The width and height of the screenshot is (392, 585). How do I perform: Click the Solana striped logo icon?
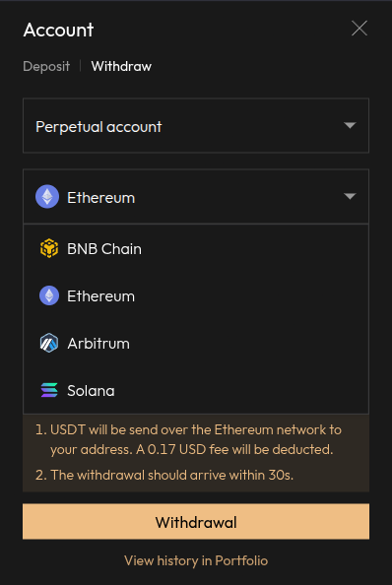[49, 390]
